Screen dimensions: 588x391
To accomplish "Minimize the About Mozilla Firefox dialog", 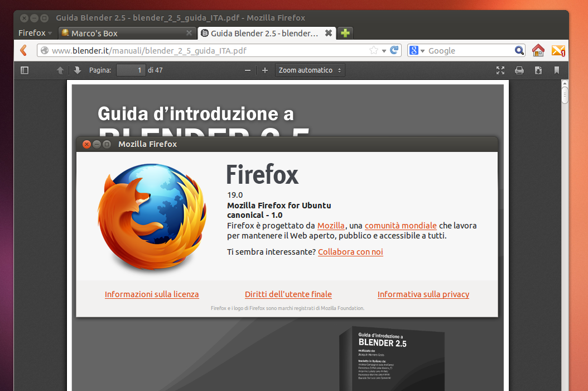I will (97, 144).
